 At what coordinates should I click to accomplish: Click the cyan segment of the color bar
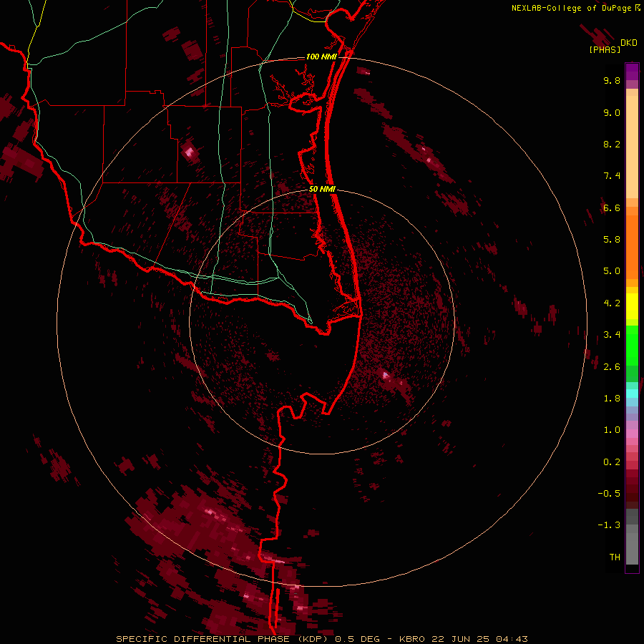tap(632, 393)
